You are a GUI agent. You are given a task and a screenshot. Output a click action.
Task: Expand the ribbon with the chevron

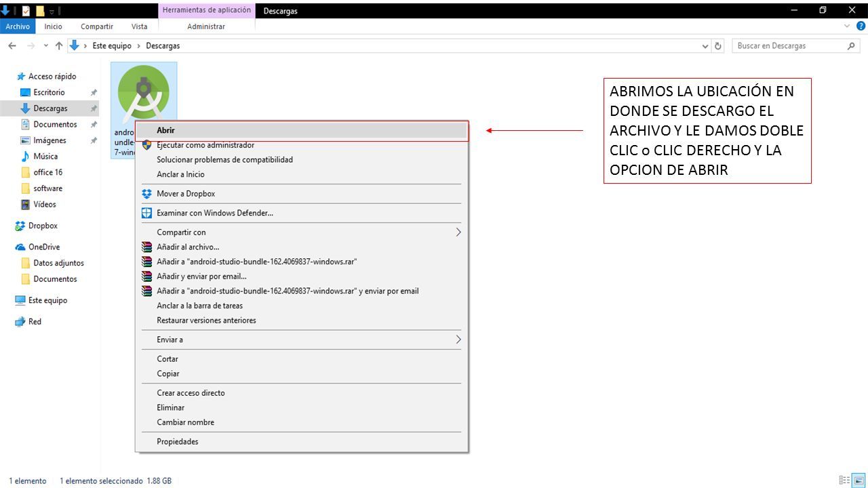(x=847, y=26)
